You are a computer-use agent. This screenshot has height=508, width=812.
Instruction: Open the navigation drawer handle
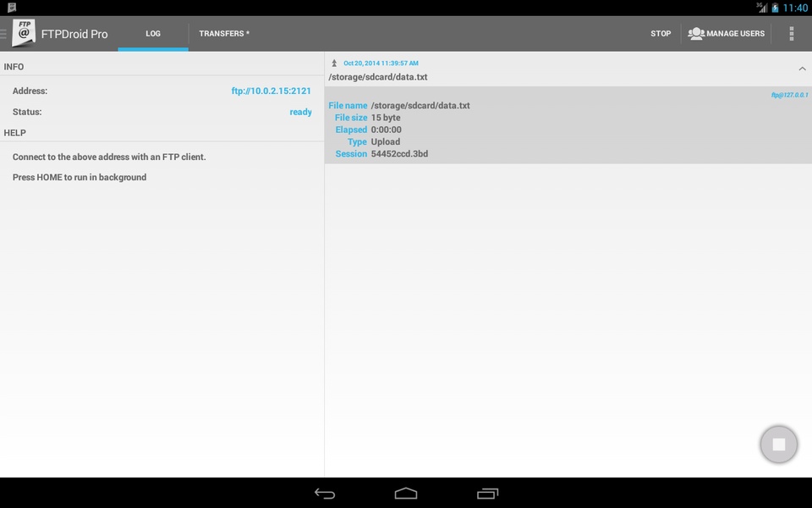pyautogui.click(x=3, y=33)
